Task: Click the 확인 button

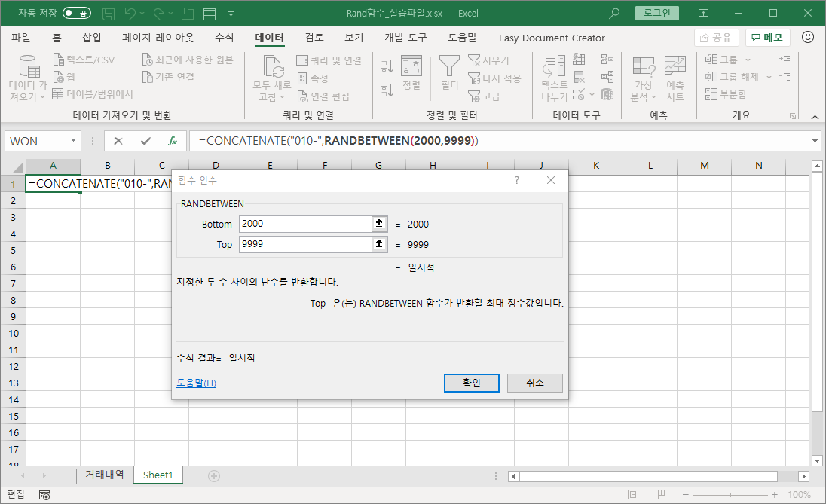Action: [472, 383]
